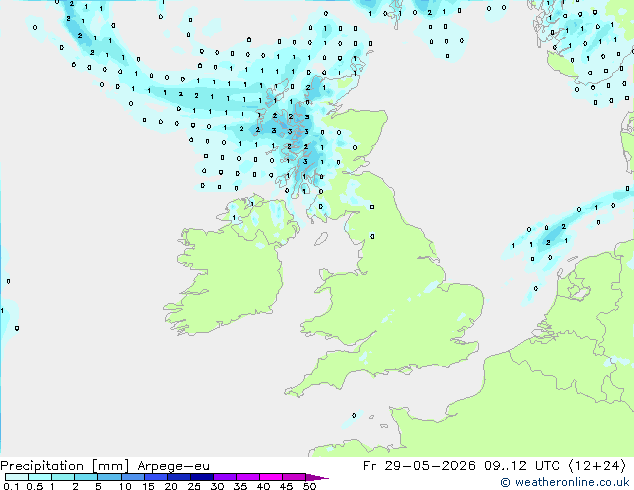Click the 'Arpege-eu' model label
Image resolution: width=634 pixels, height=490 pixels.
click(173, 466)
